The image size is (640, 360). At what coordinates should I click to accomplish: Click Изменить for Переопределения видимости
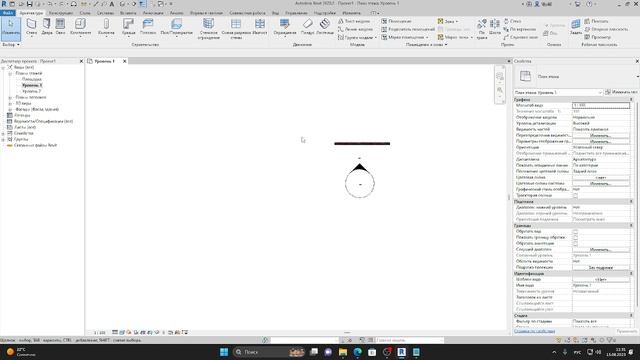click(600, 136)
